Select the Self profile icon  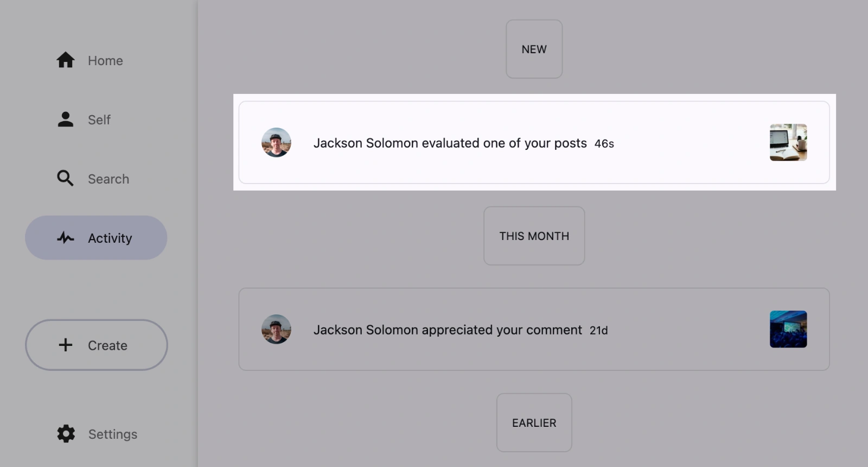click(65, 119)
